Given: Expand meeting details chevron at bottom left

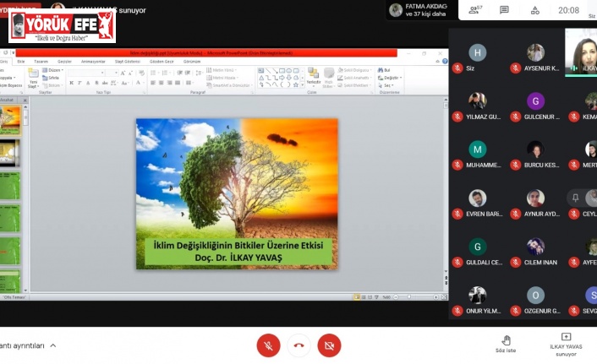Looking at the screenshot, I should (53, 345).
